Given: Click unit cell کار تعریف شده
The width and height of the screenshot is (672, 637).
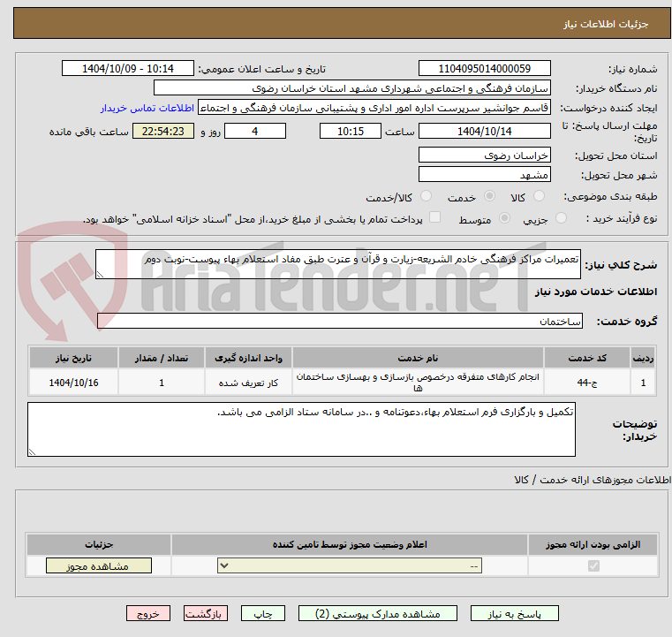Looking at the screenshot, I should [x=248, y=382].
